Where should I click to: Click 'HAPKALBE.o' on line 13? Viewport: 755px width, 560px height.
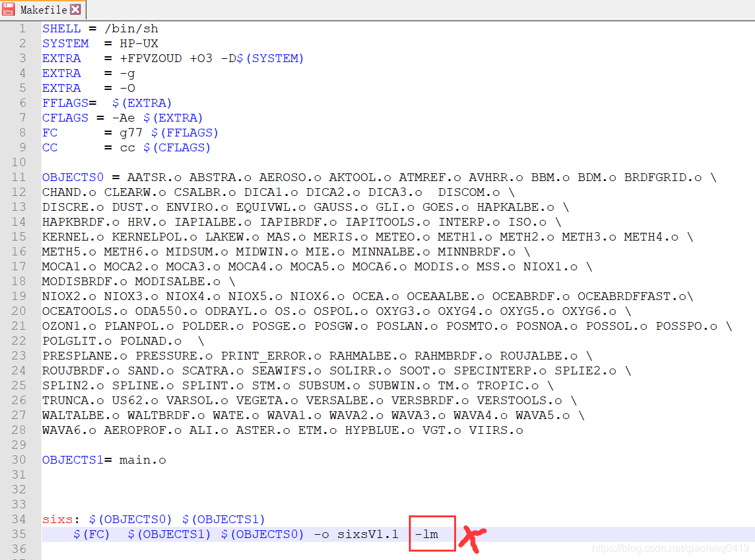516,207
